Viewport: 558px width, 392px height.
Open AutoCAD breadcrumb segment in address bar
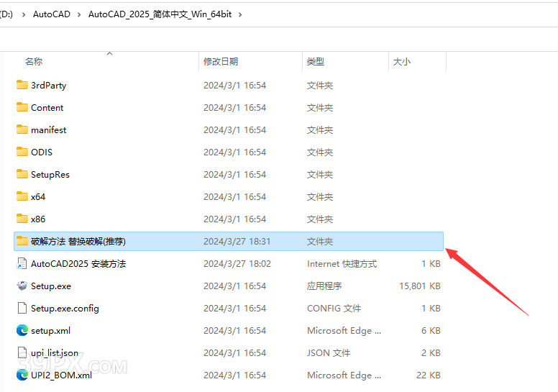(x=52, y=14)
